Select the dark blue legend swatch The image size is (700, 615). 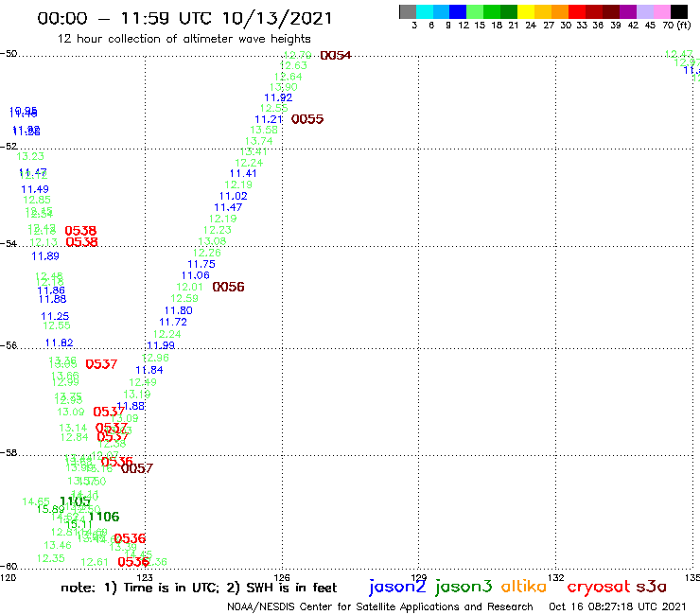tap(458, 11)
